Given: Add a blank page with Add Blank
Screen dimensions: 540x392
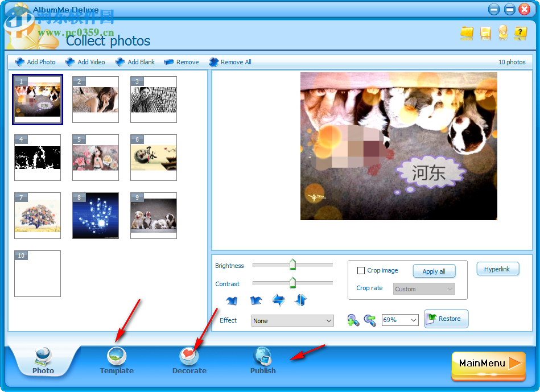Looking at the screenshot, I should coord(135,62).
